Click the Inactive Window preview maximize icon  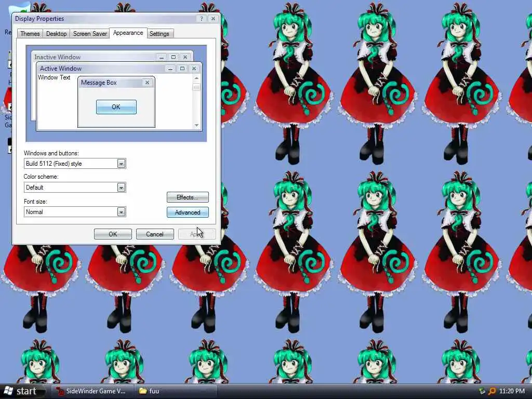[x=174, y=57]
